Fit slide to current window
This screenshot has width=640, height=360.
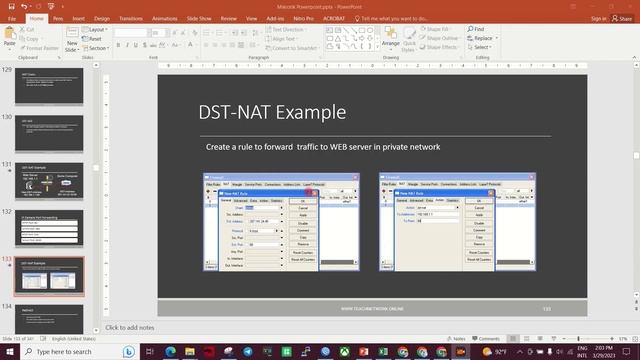click(635, 339)
